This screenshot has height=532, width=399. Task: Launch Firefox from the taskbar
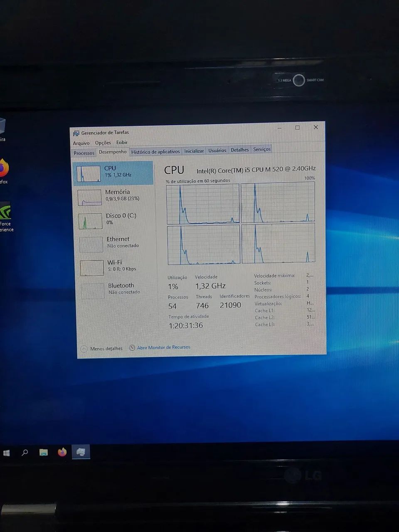pos(62,452)
